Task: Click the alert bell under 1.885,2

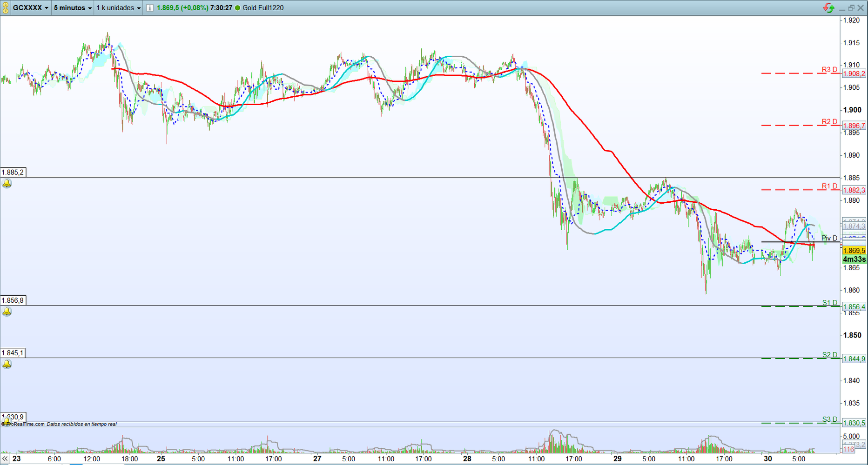Action: click(7, 184)
